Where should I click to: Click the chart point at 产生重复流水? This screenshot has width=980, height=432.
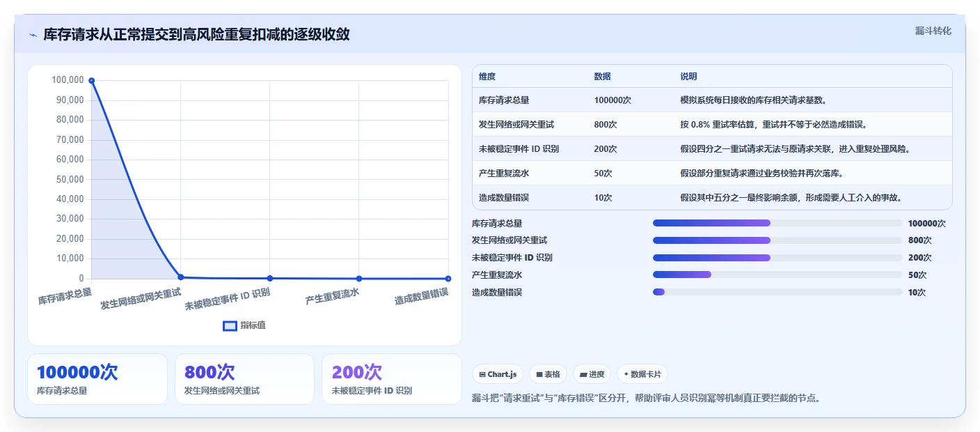coord(359,279)
